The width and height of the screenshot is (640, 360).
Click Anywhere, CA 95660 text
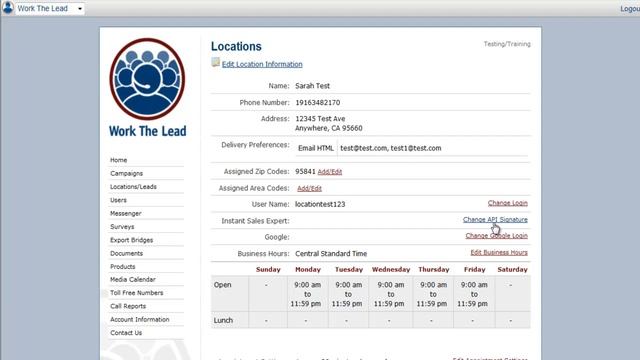pos(329,128)
